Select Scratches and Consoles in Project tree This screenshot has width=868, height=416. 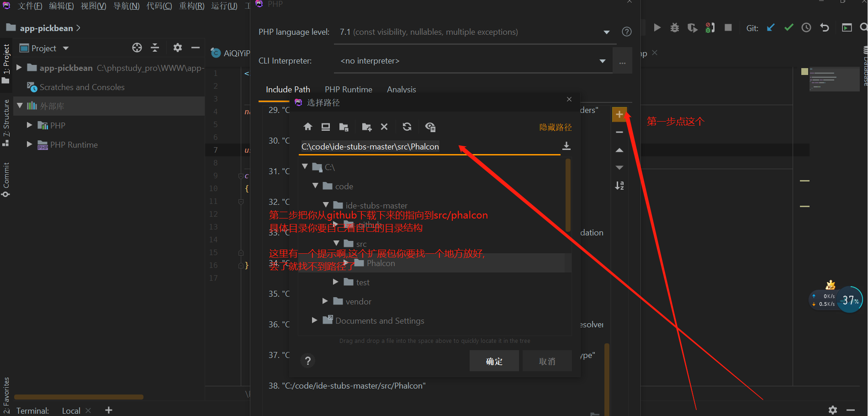82,87
